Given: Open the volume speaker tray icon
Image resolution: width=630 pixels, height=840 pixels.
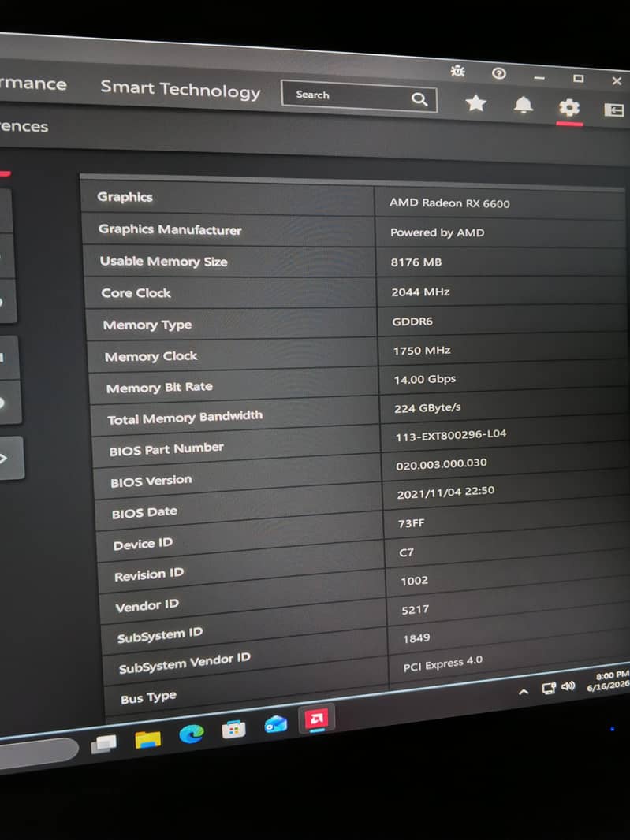Looking at the screenshot, I should 568,686.
